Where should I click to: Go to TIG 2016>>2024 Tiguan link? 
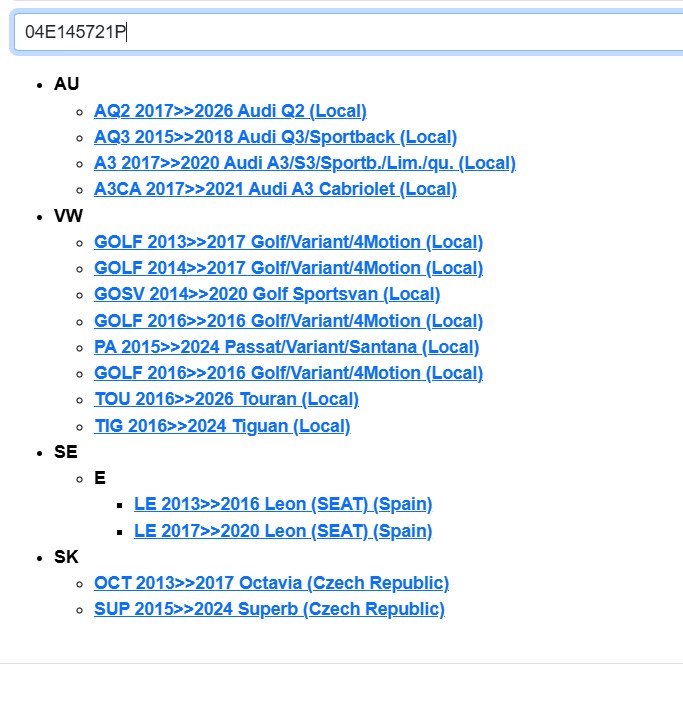coord(222,426)
